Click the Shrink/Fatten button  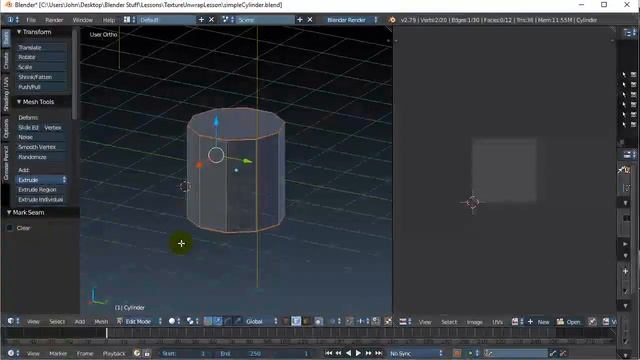[41, 77]
